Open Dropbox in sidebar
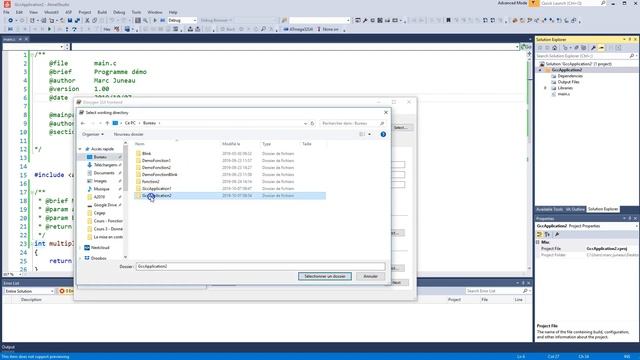The height and width of the screenshot is (360, 640). 98,258
